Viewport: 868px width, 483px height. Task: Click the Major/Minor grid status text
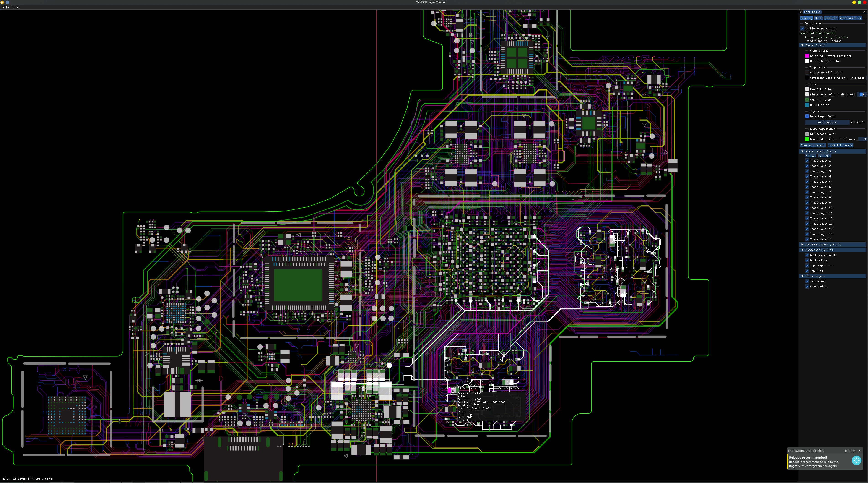[27, 479]
